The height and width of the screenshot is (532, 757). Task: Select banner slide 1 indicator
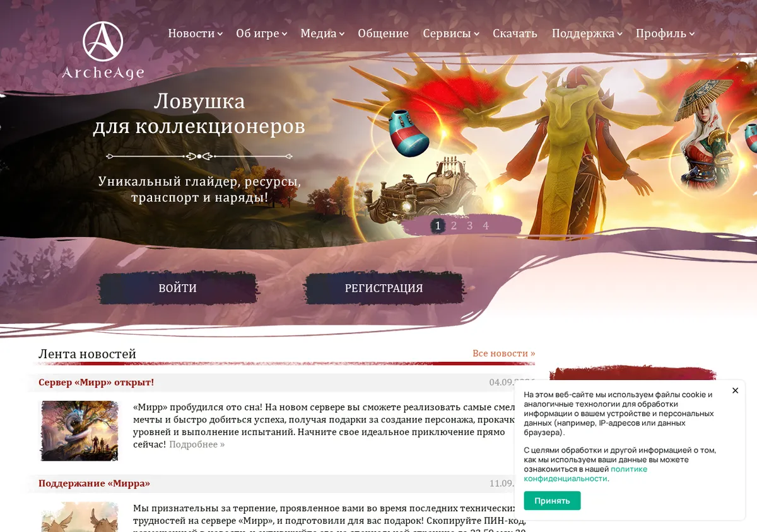click(x=438, y=226)
